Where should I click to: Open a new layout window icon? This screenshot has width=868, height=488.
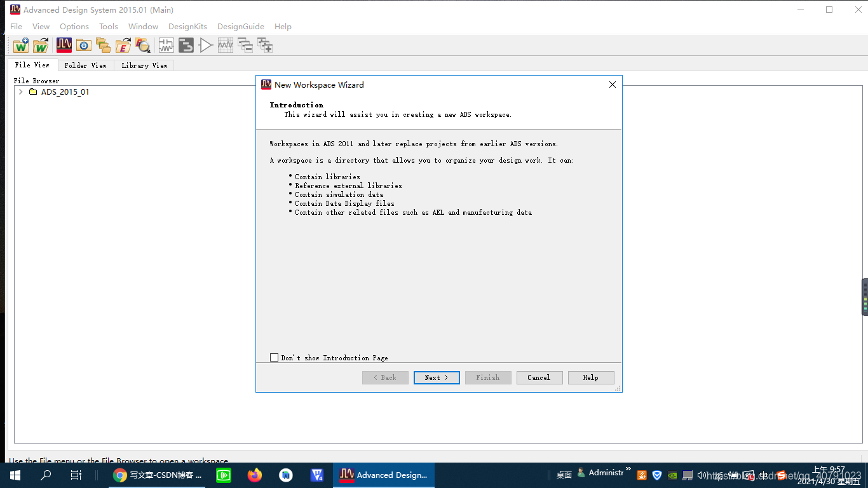[186, 45]
